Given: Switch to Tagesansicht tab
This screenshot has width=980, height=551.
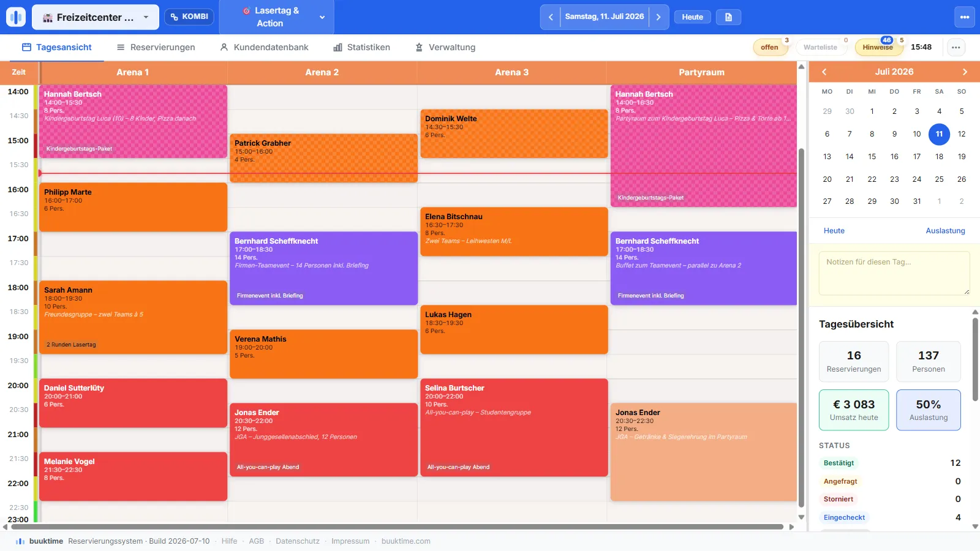Looking at the screenshot, I should click(x=56, y=47).
